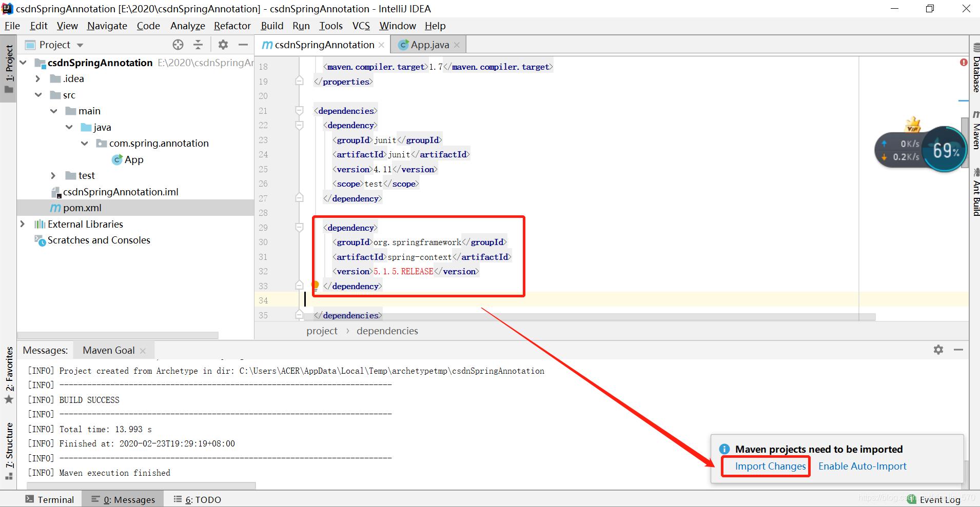Open the VCS menu

pos(361,26)
